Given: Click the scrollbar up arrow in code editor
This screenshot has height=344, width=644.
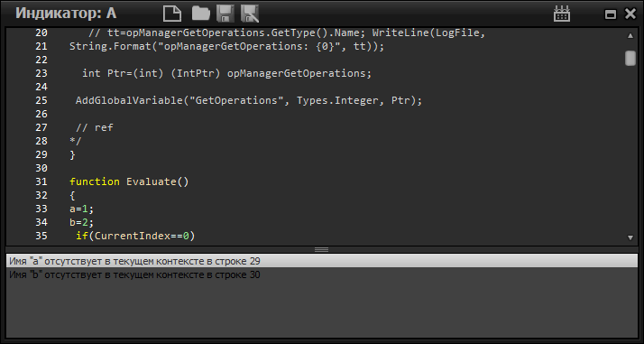Looking at the screenshot, I should [630, 36].
